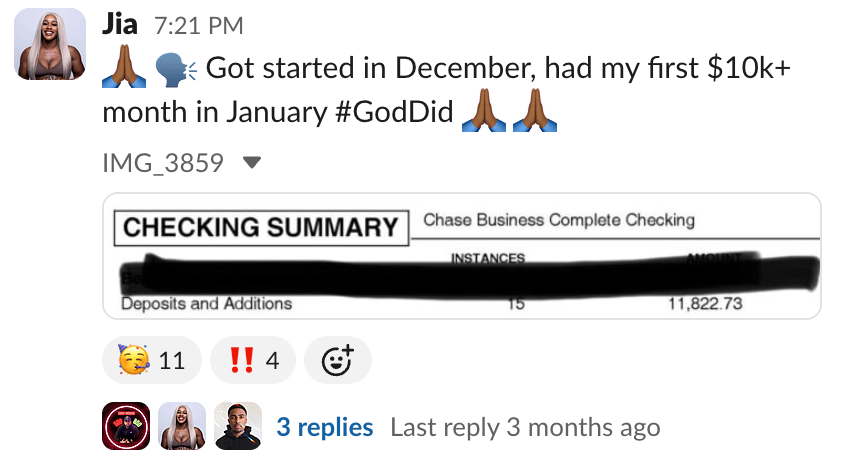
Task: Toggle the double exclamation reaction with 4
Action: [x=252, y=360]
